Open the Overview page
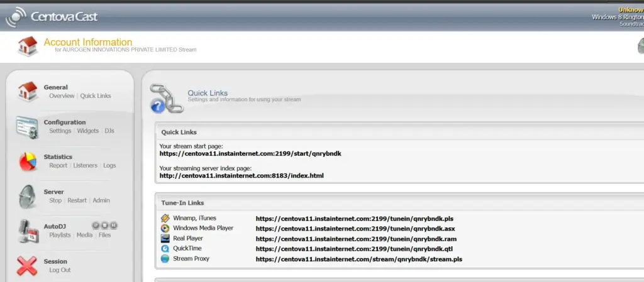Screen dimensions: 644x282 (62, 96)
